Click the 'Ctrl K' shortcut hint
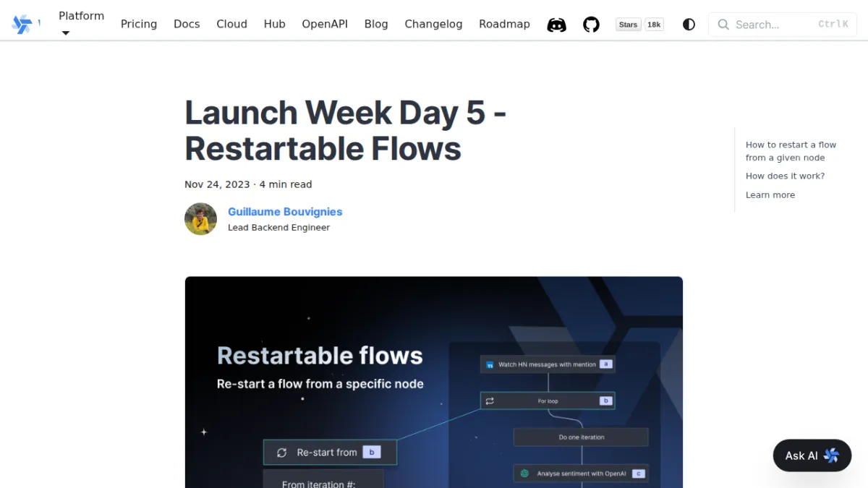The image size is (868, 488). 833,25
